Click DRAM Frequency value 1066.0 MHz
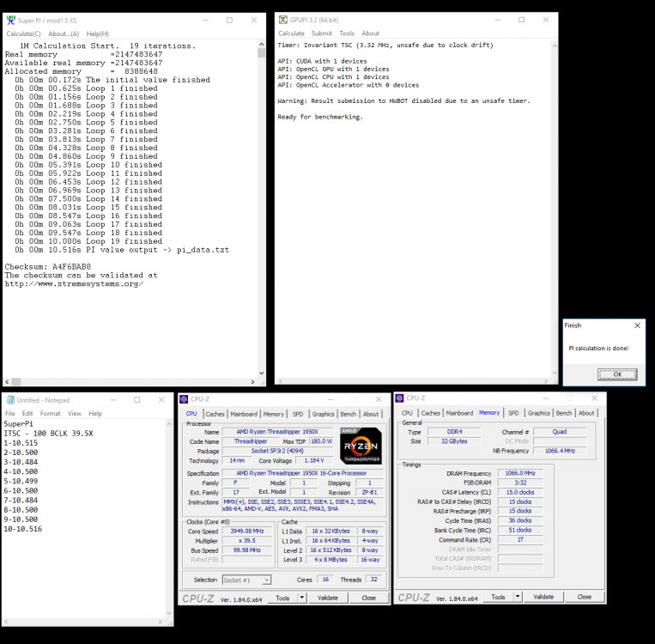The width and height of the screenshot is (655, 644). pyautogui.click(x=520, y=473)
